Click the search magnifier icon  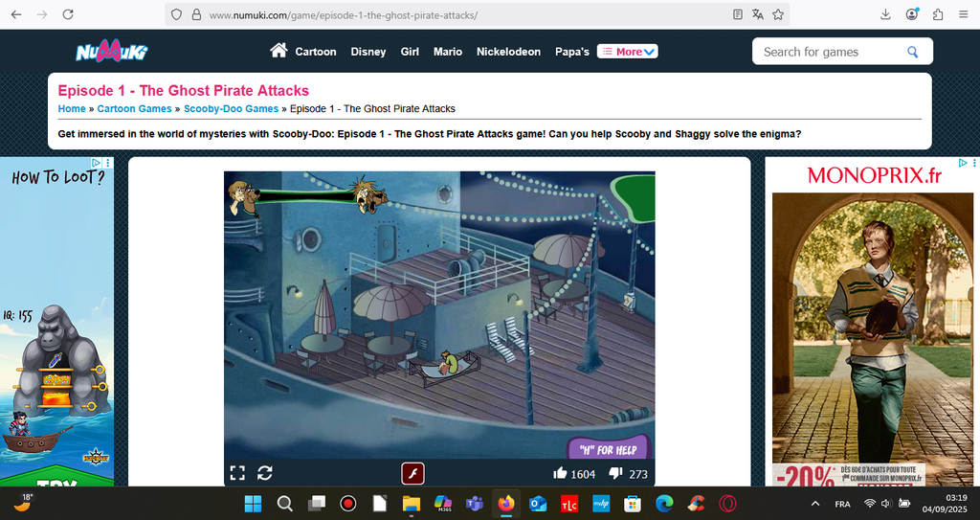tap(913, 52)
